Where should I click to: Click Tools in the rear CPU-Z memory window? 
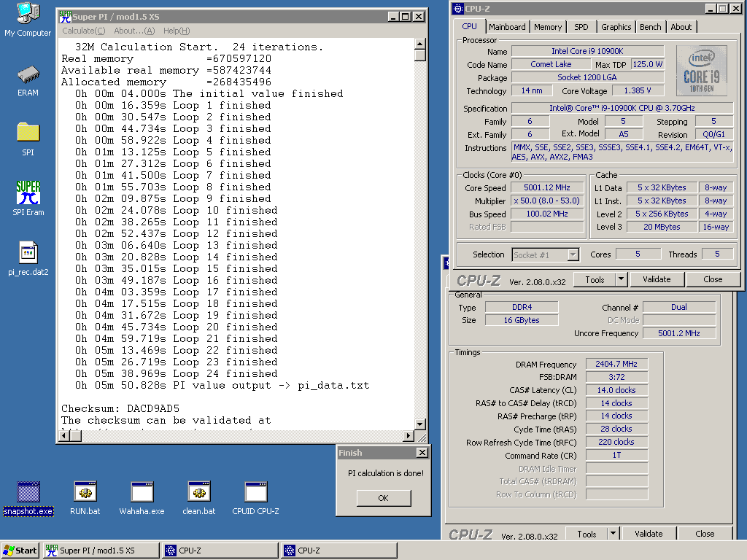coord(587,534)
